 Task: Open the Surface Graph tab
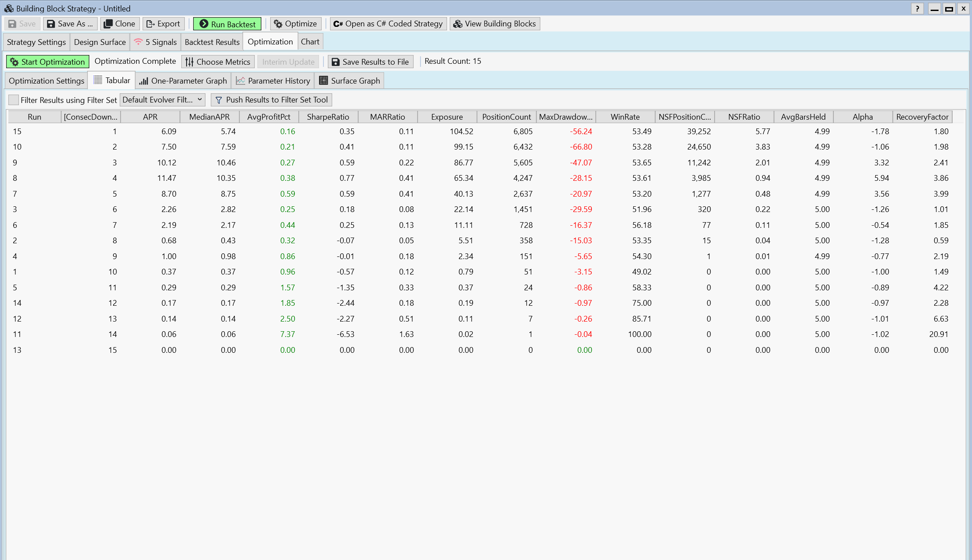349,81
